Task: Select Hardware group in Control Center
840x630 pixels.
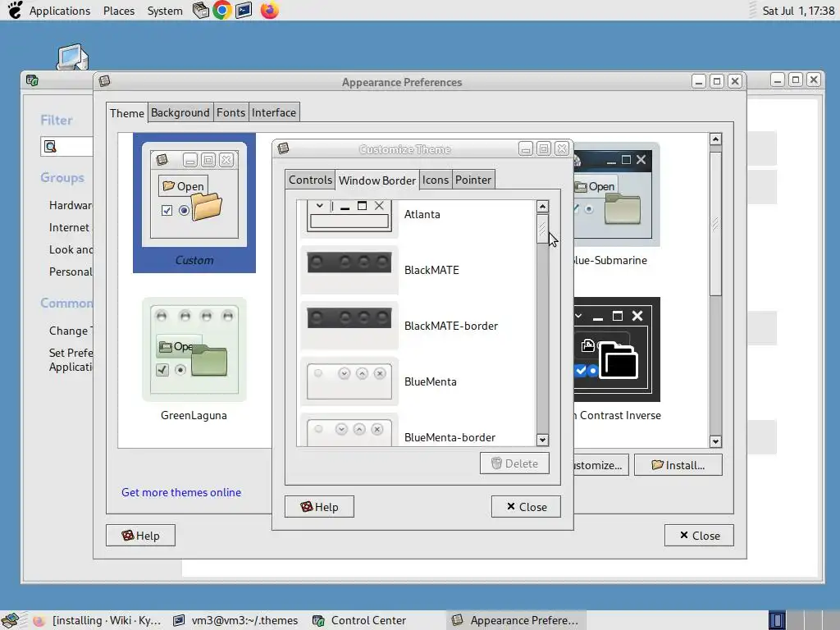Action: click(71, 205)
